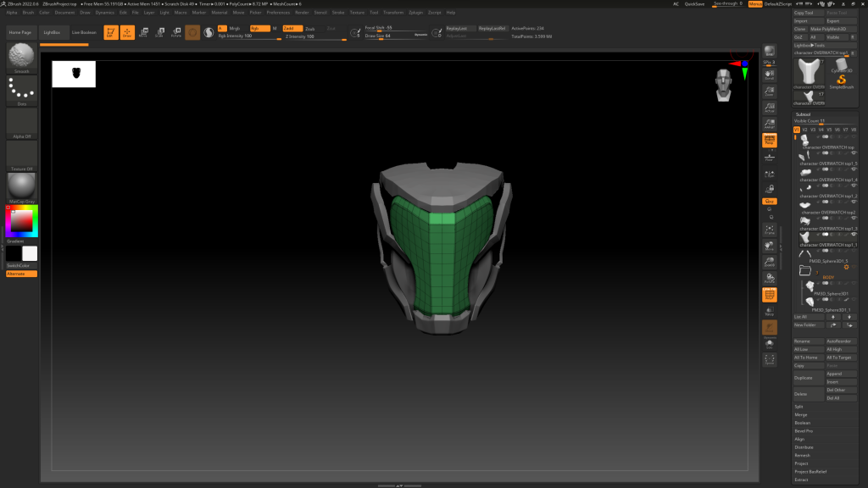Activate Draw mode button

(x=127, y=33)
